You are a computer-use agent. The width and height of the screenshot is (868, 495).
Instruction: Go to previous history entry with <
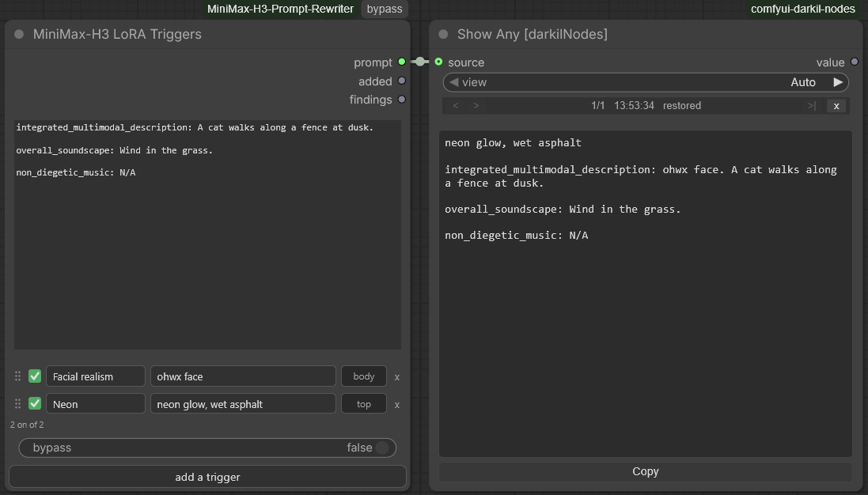(x=456, y=106)
